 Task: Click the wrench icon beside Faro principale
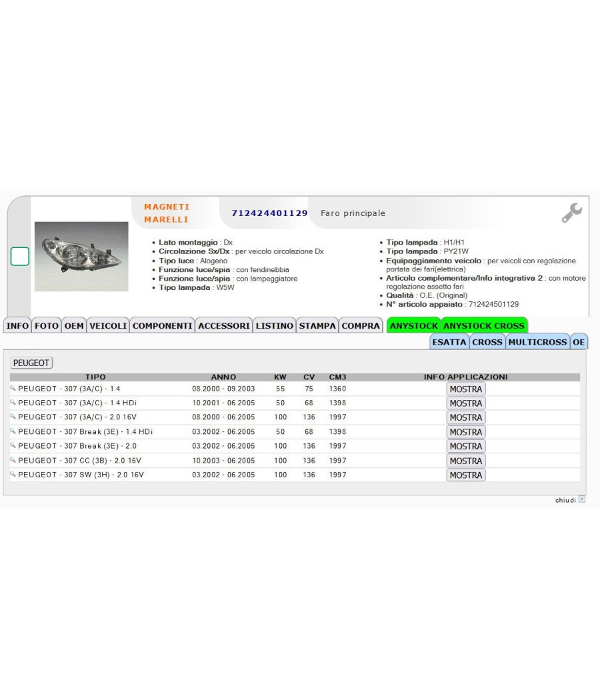tap(571, 213)
